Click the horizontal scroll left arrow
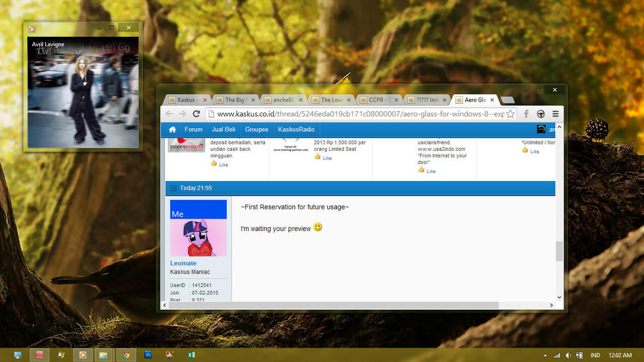This screenshot has width=644, height=362. (164, 305)
